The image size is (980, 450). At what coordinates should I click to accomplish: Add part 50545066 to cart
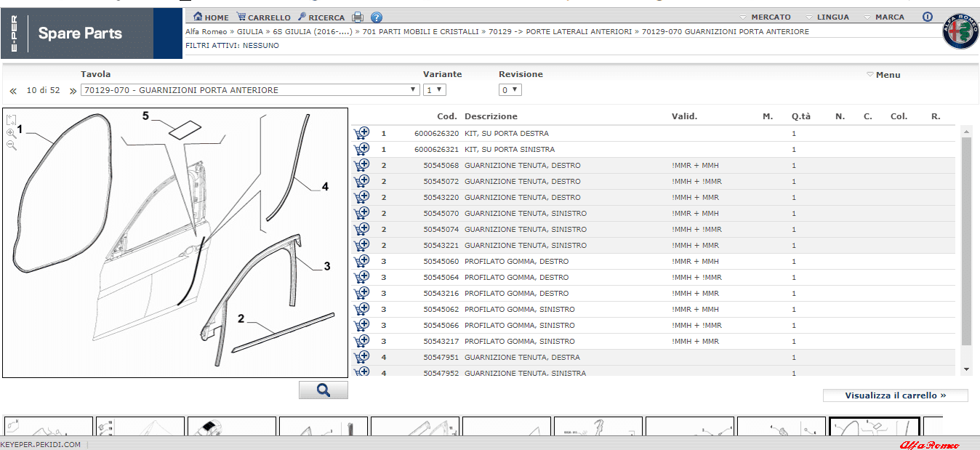pyautogui.click(x=361, y=325)
